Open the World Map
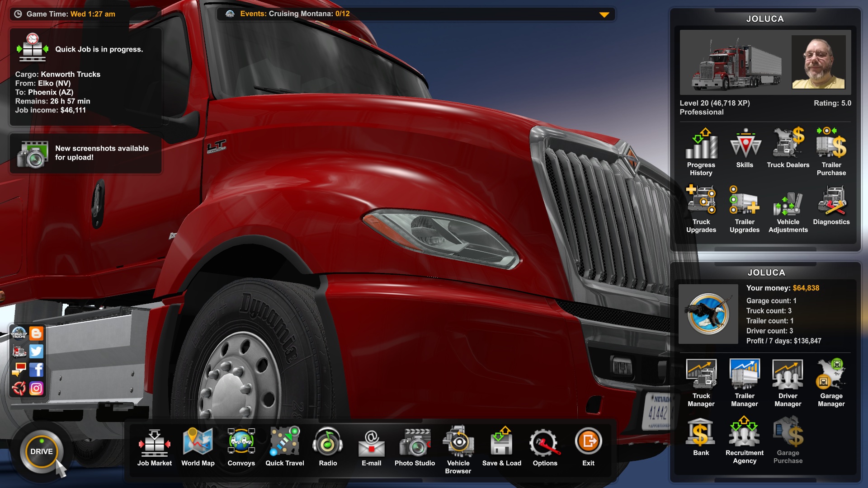Viewport: 868px width, 488px height. 198,444
